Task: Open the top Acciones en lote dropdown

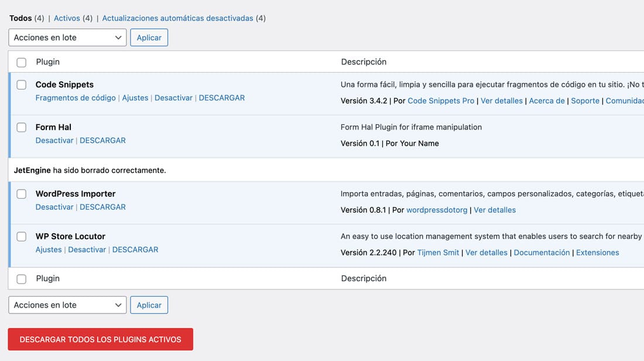Action: 67,38
